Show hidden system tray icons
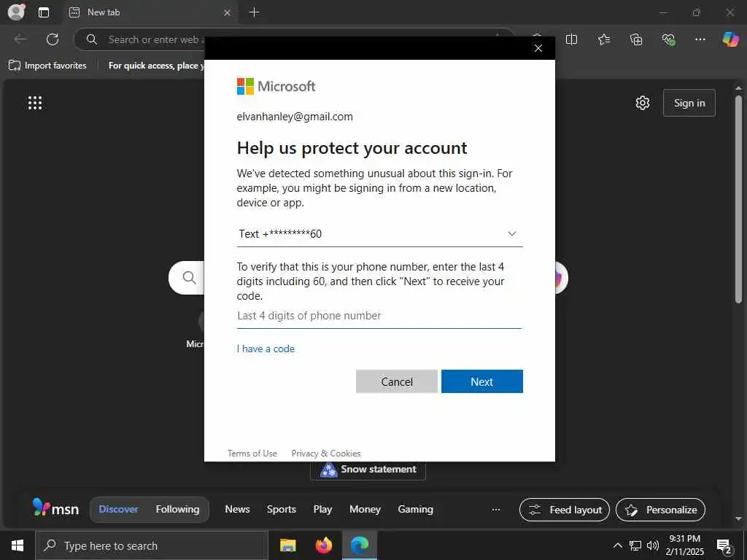Screen dimensions: 747x560 [617, 545]
